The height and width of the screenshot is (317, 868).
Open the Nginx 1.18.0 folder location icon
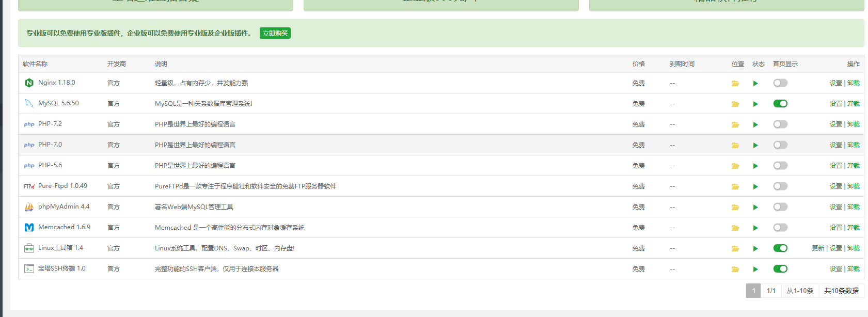tap(735, 83)
